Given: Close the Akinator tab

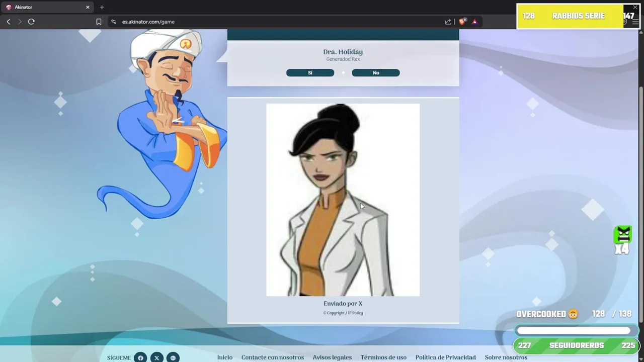Looking at the screenshot, I should 88,7.
